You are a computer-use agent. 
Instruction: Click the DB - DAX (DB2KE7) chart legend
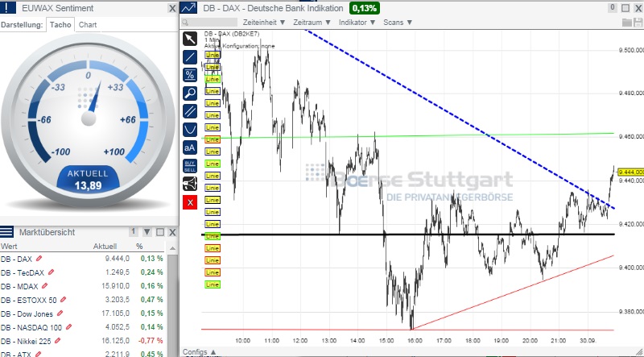click(232, 34)
